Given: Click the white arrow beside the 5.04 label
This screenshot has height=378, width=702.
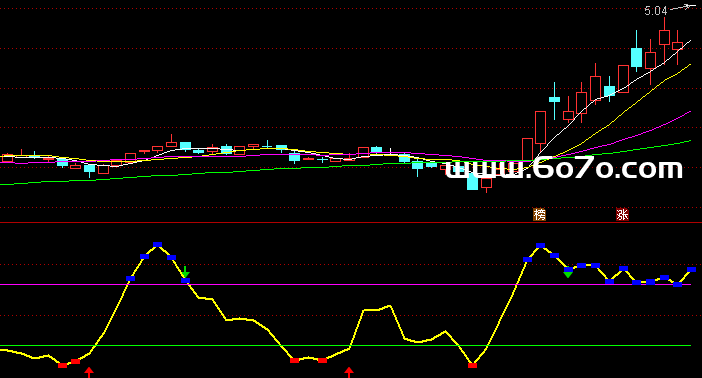Looking at the screenshot, I should [x=680, y=7].
